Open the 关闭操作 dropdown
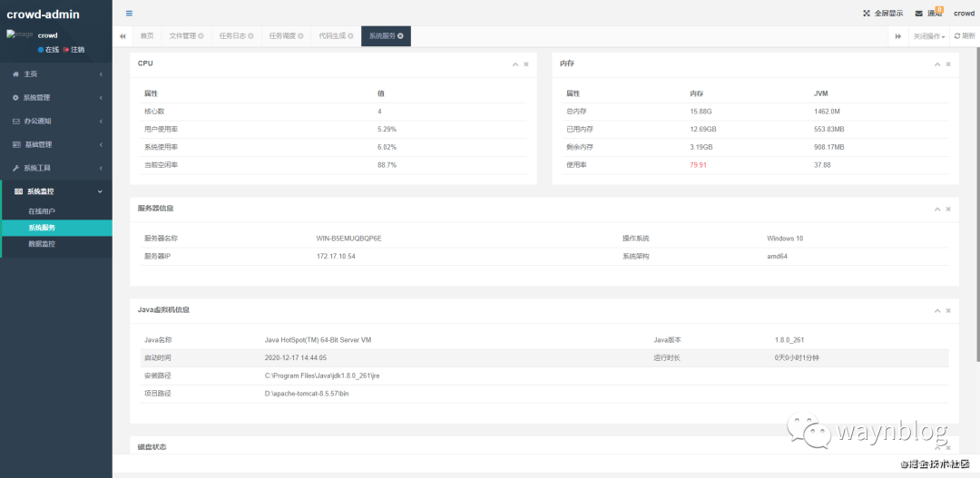The image size is (980, 478). [x=929, y=36]
